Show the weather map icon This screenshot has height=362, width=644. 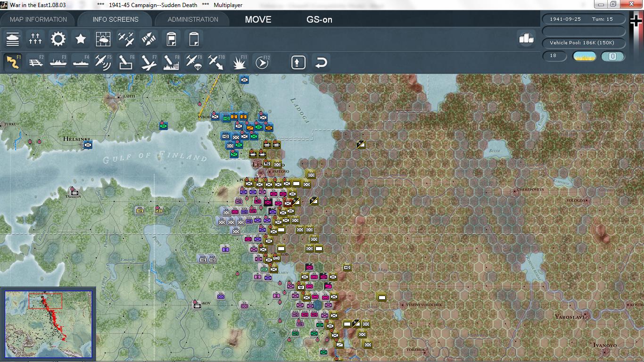(x=103, y=39)
